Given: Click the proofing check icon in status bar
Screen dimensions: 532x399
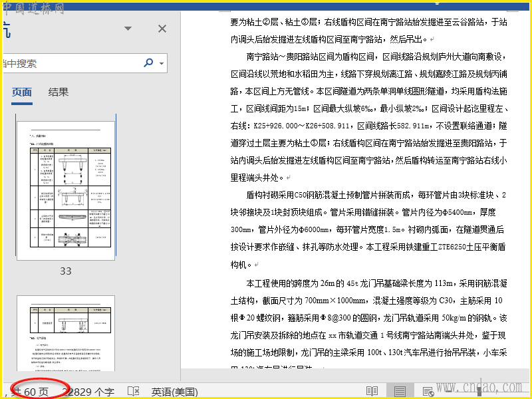Looking at the screenshot, I should (134, 391).
